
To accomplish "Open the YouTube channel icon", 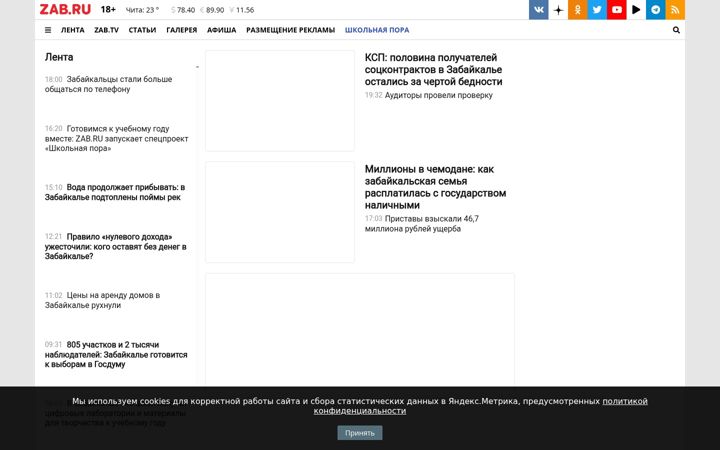I will tap(617, 9).
